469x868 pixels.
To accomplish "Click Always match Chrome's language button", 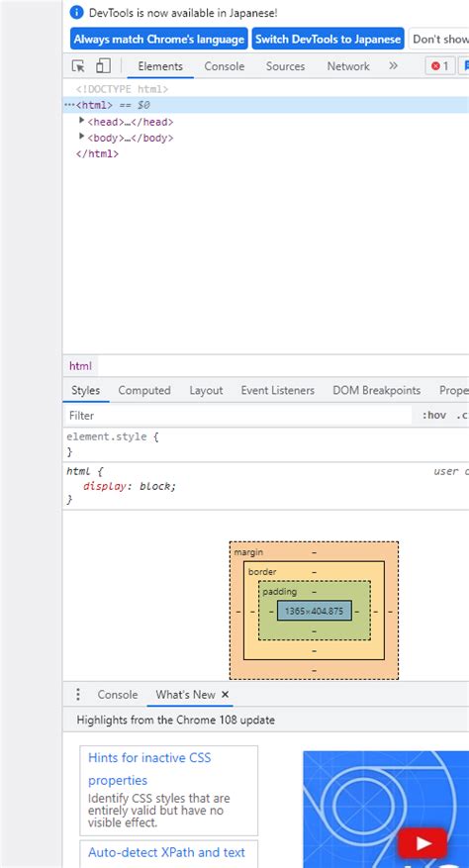I will (x=159, y=40).
